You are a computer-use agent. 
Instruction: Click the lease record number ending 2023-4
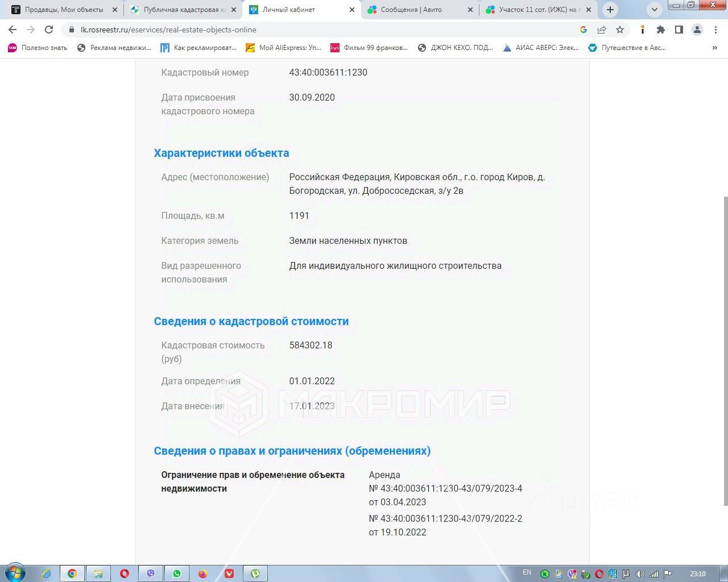(x=445, y=488)
